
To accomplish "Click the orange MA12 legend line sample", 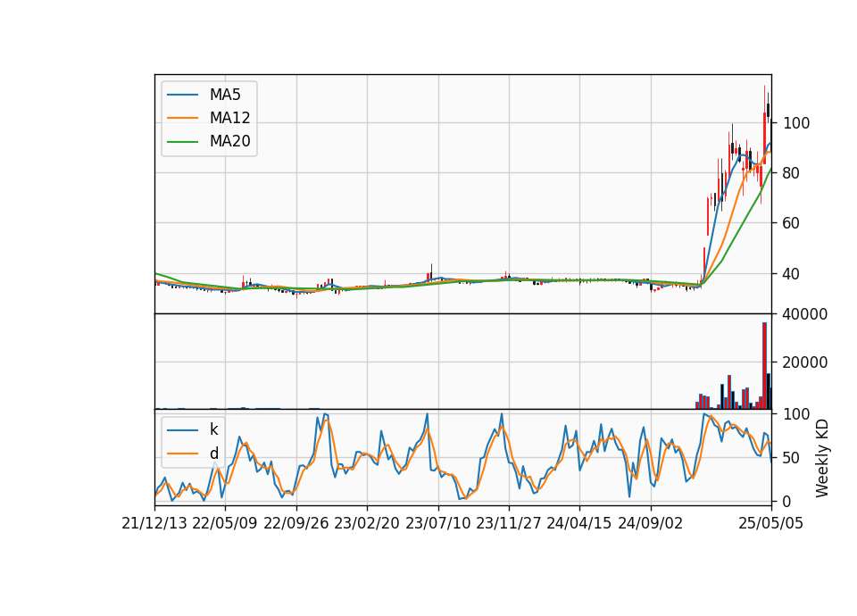I will tap(182, 118).
